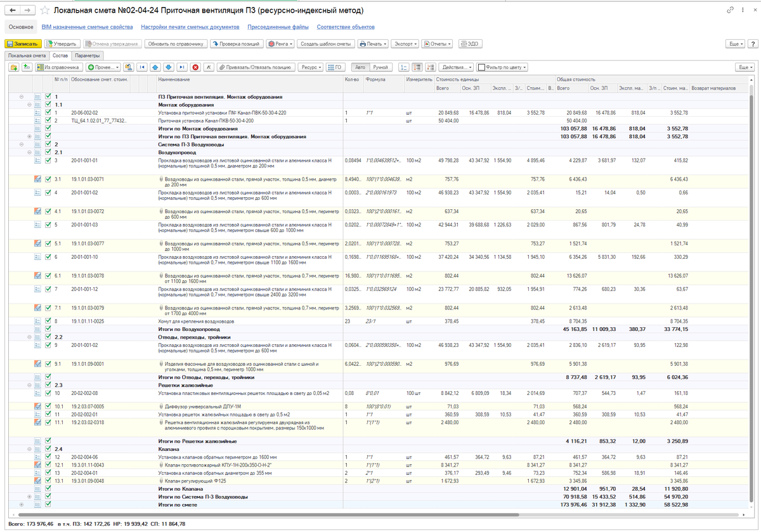Screen dimensions: 761x532
Task: Toggle checkbox of row 12 клапанов обратных
Action: pos(48,457)
